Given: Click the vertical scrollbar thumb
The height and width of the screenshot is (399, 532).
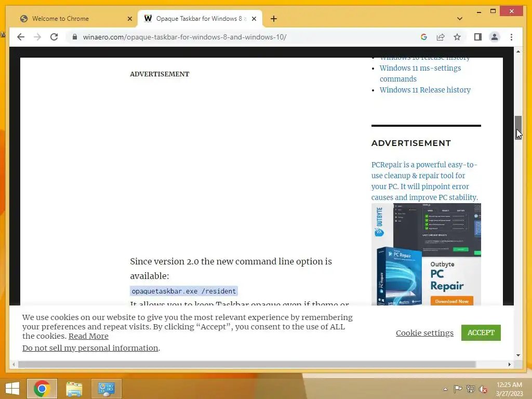Looking at the screenshot, I should point(518,128).
